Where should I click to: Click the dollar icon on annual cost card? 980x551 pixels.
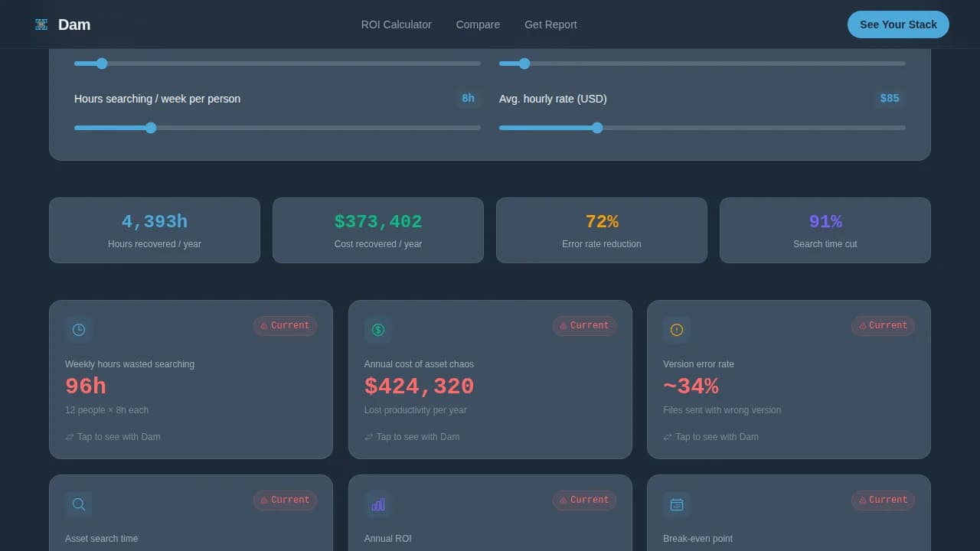[378, 330]
